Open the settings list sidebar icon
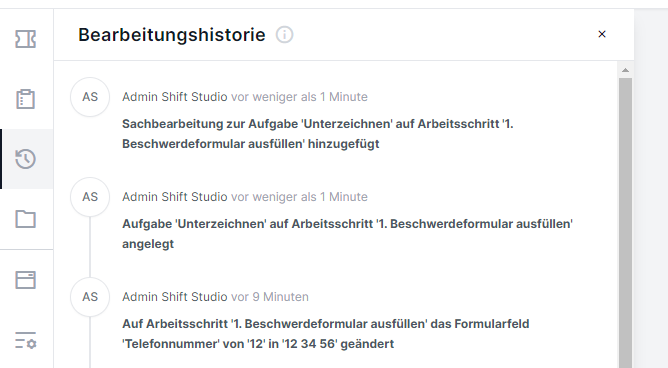Viewport: 668px width, 368px height. point(26,340)
